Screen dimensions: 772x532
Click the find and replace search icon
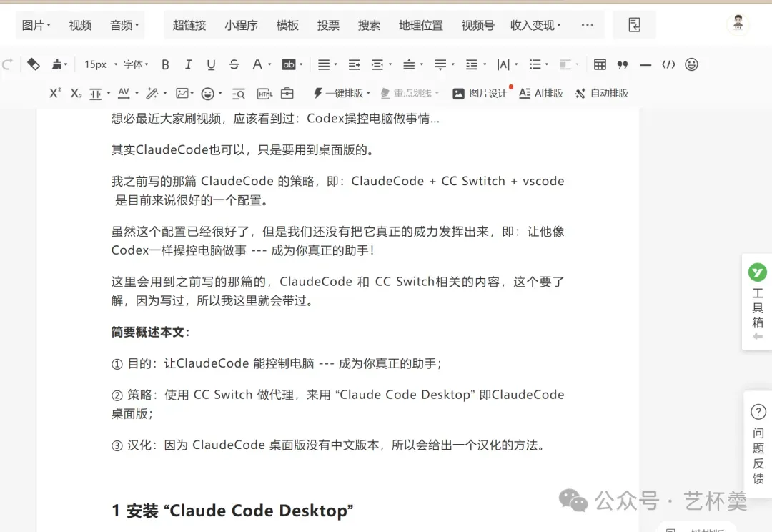coord(239,94)
